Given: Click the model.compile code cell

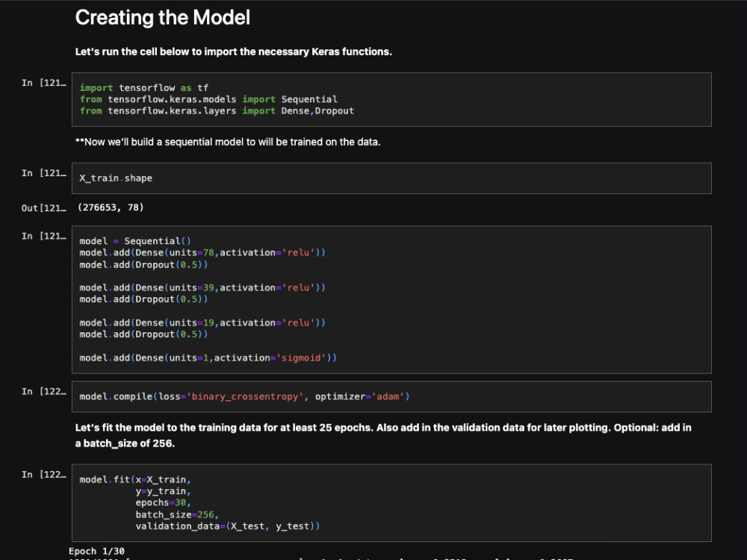Looking at the screenshot, I should pyautogui.click(x=391, y=396).
